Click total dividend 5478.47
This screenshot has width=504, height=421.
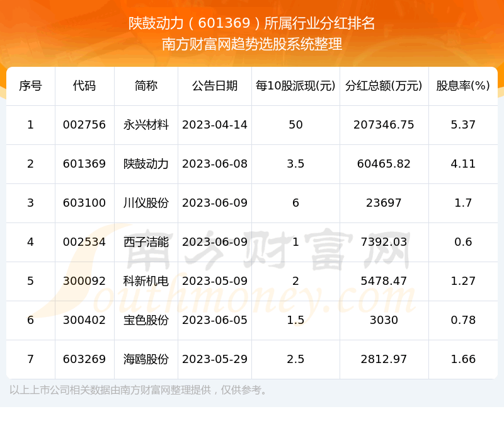(384, 281)
